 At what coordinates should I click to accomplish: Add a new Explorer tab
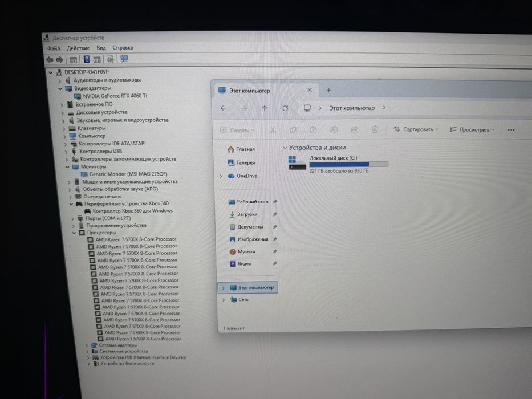pos(328,90)
